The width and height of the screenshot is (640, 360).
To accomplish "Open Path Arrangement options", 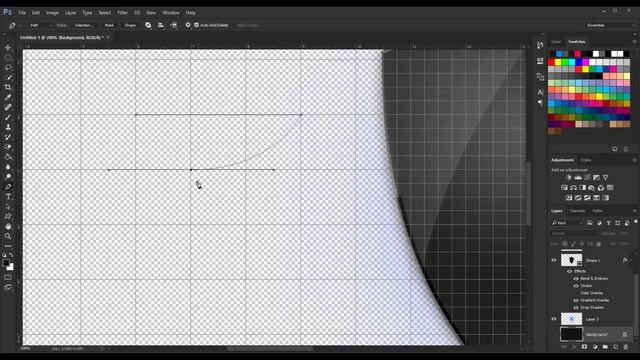I will 173,25.
